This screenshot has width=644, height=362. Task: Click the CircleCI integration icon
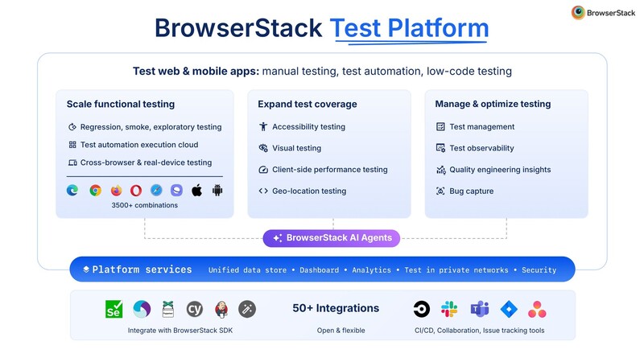tap(420, 309)
